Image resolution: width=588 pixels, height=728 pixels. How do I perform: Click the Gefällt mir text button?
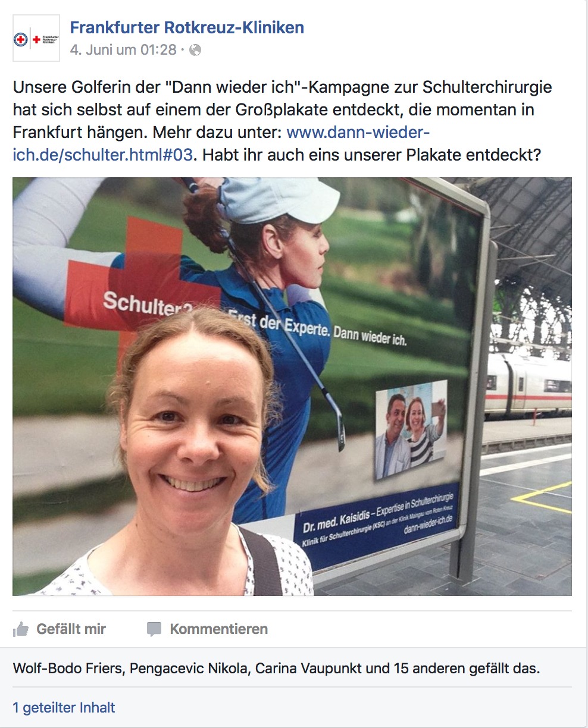(x=71, y=629)
